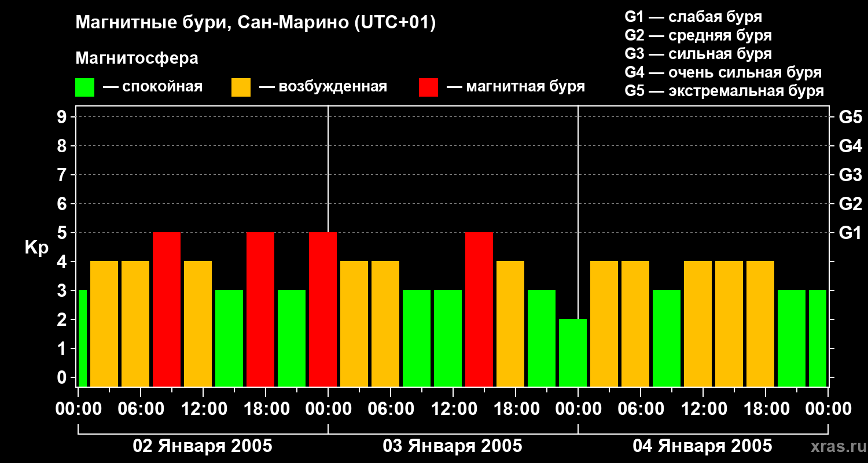Click the right-axis "G2" scale label
Viewport: 868px width, 463px height.
click(850, 204)
